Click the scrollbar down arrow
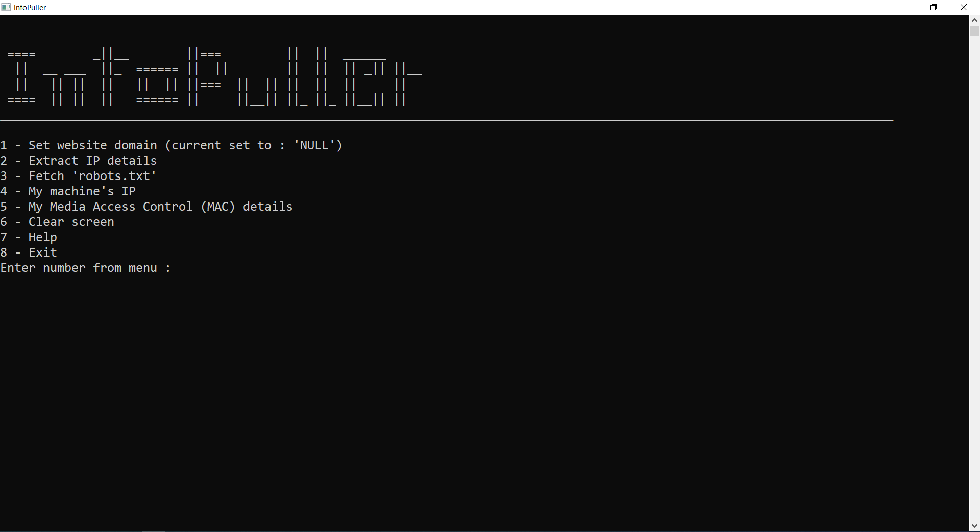 pos(974,526)
